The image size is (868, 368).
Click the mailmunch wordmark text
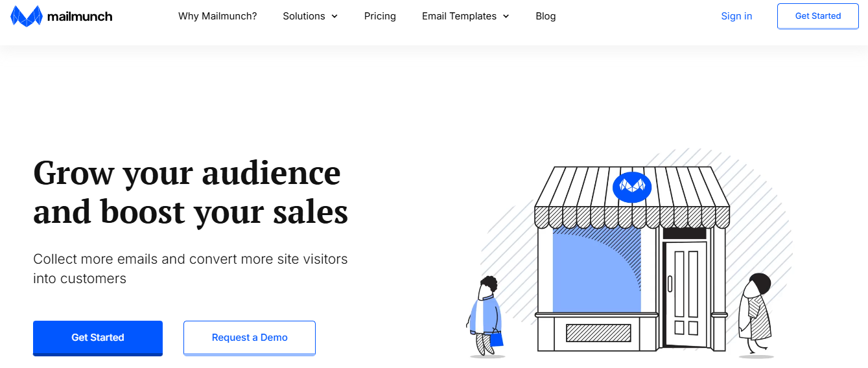(80, 17)
